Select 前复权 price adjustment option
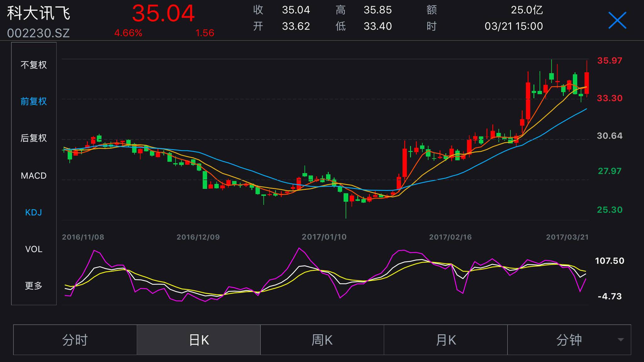The width and height of the screenshot is (644, 362). click(34, 101)
